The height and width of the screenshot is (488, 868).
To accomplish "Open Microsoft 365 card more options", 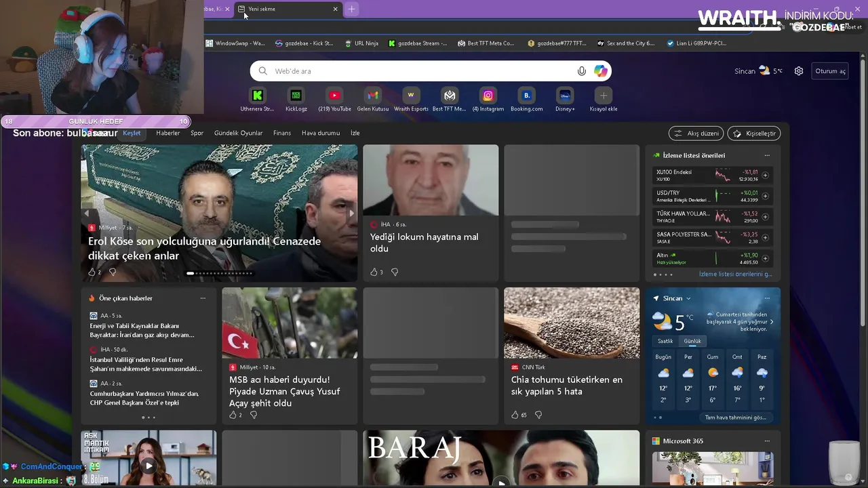I will pyautogui.click(x=767, y=441).
